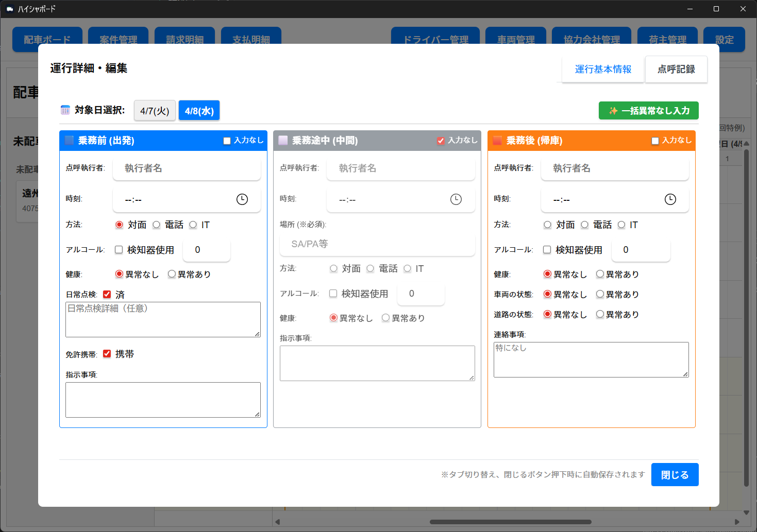
Task: Enable 検知器使用 checkbox in 乗務途中 panel
Action: click(x=333, y=294)
